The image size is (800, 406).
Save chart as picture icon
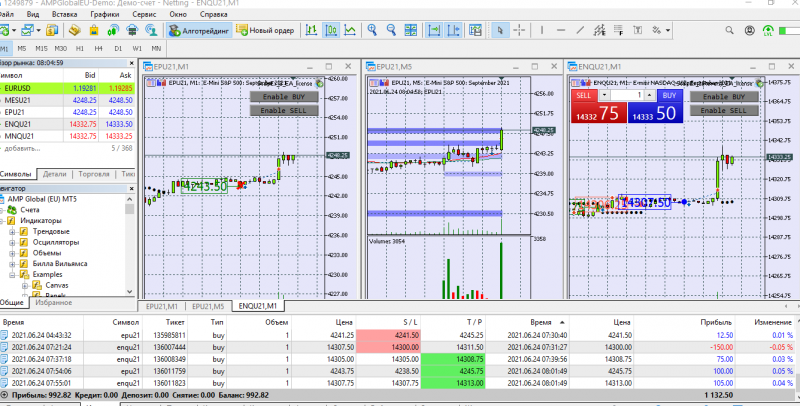(x=476, y=31)
